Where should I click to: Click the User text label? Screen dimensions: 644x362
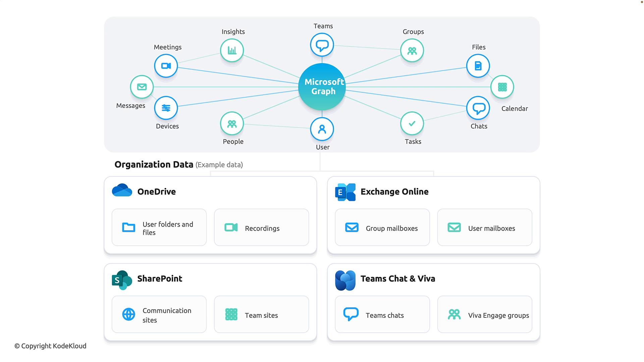point(323,147)
